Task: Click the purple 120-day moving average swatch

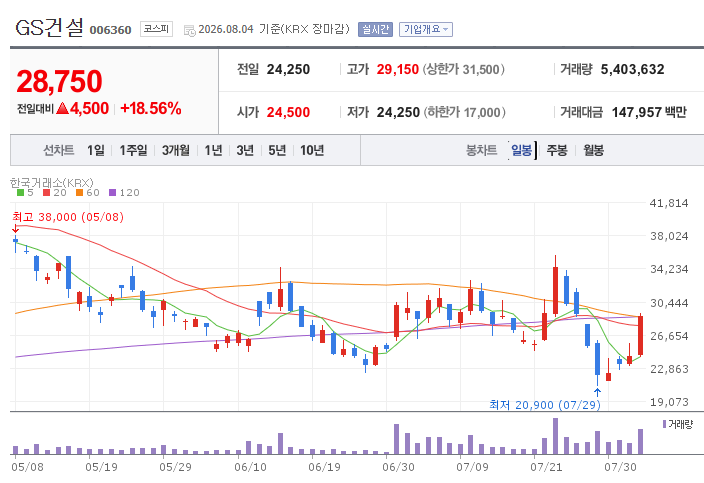Action: tap(112, 193)
